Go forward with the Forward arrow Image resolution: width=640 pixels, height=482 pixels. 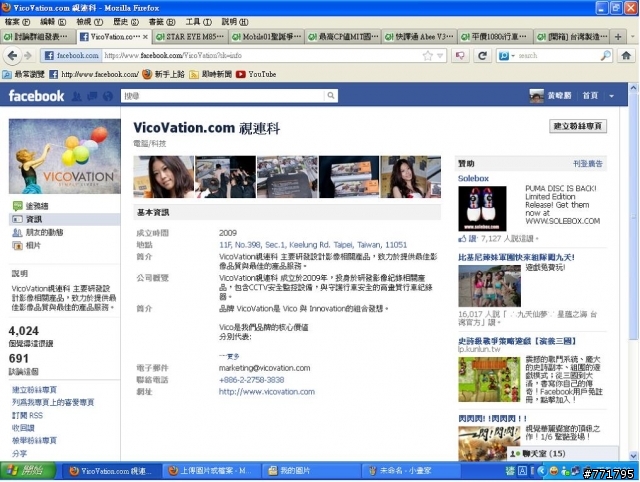click(28, 56)
